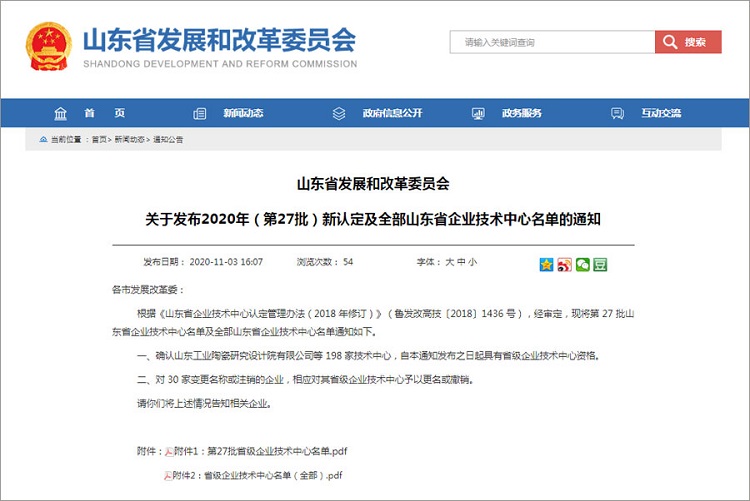
Task: Share article via WeChat icon
Action: coord(582,264)
